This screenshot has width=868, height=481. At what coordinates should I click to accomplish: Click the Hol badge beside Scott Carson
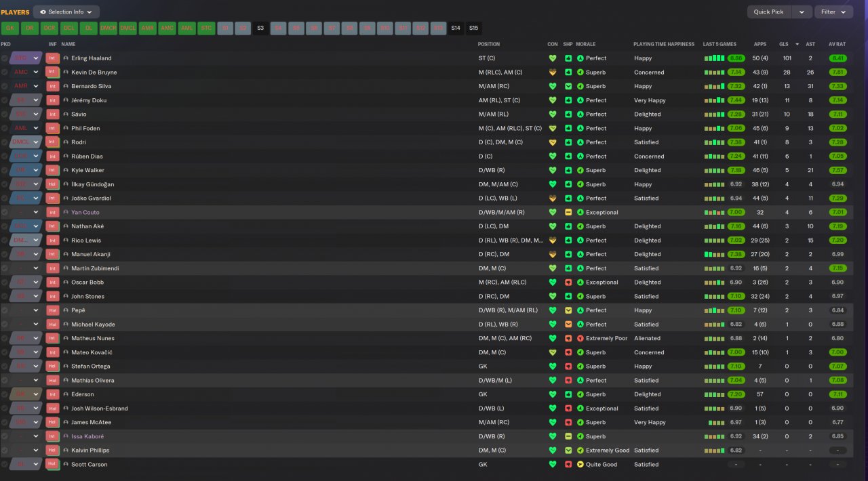pos(52,464)
